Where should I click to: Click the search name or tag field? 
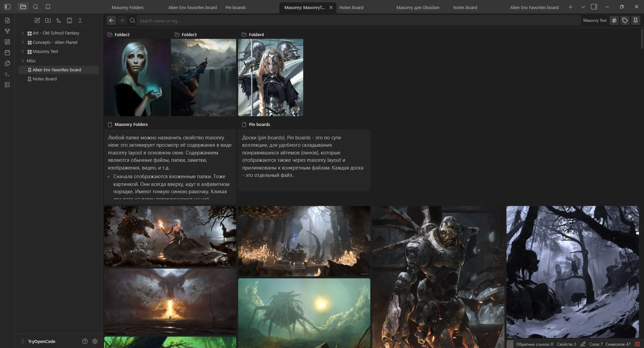359,21
